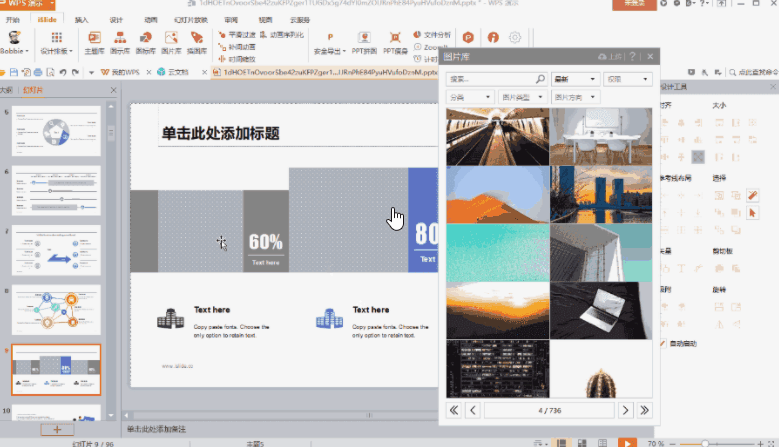Open the 权限 permission dropdown
This screenshot has width=779, height=447.
pos(627,79)
